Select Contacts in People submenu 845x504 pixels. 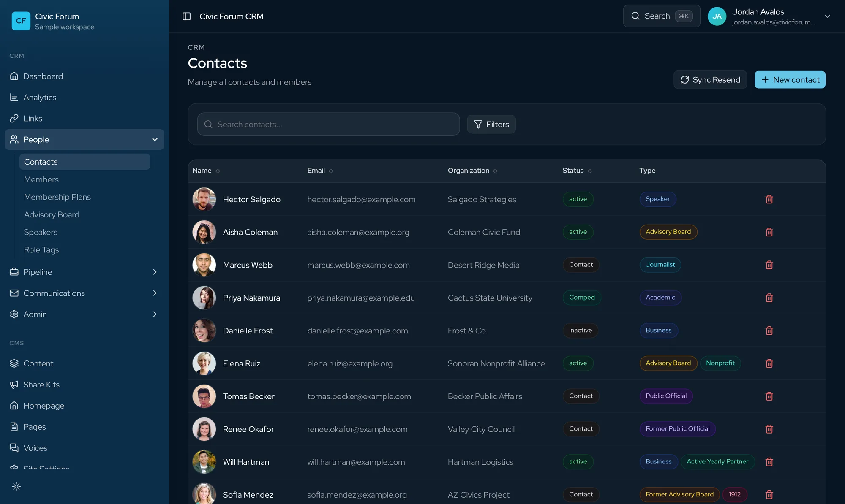tap(84, 162)
